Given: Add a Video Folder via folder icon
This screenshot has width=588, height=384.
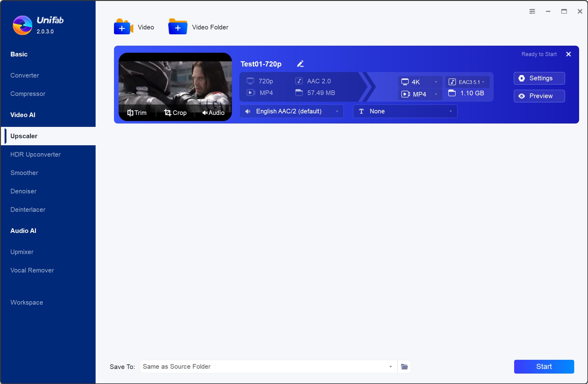Looking at the screenshot, I should pos(178,27).
